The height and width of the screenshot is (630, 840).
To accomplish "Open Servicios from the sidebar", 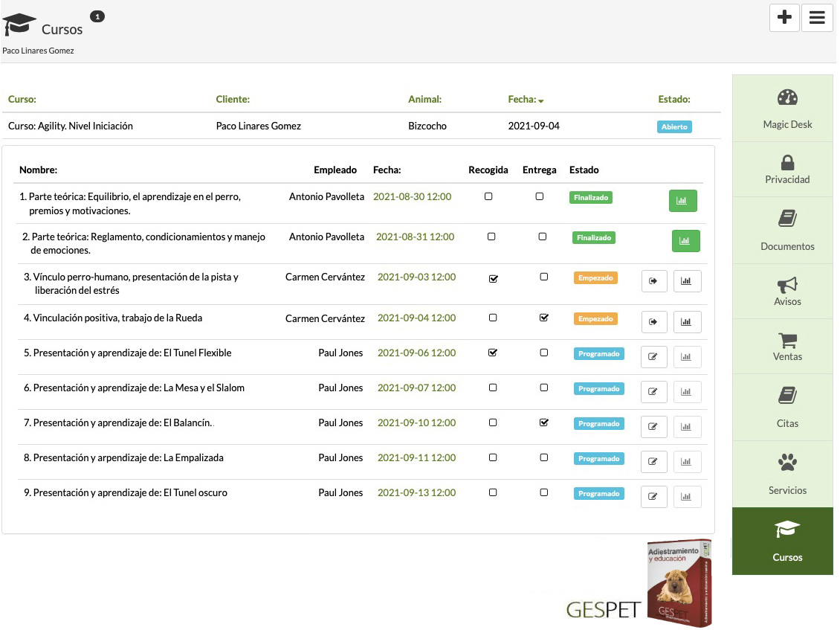I will click(x=786, y=475).
